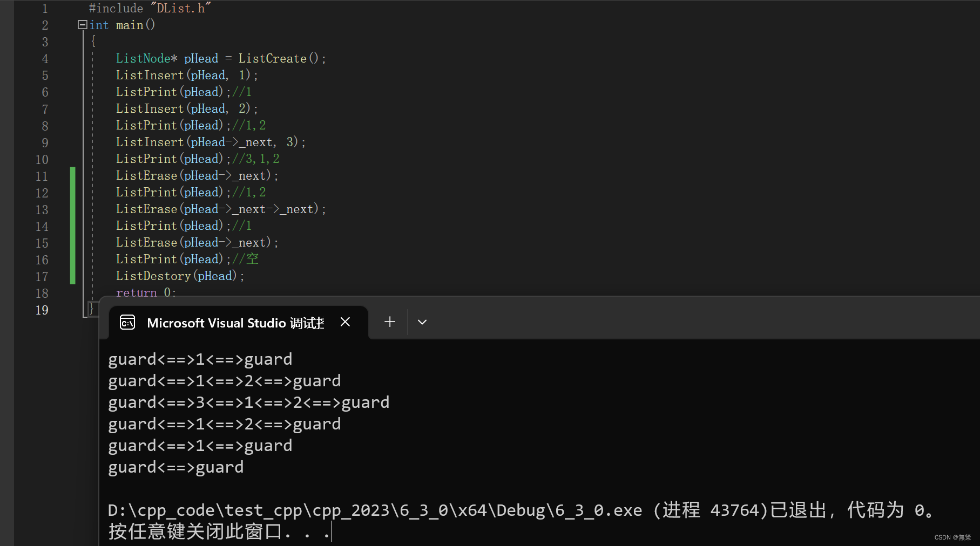Click the //3,1,2 comment on line 10

click(x=256, y=159)
